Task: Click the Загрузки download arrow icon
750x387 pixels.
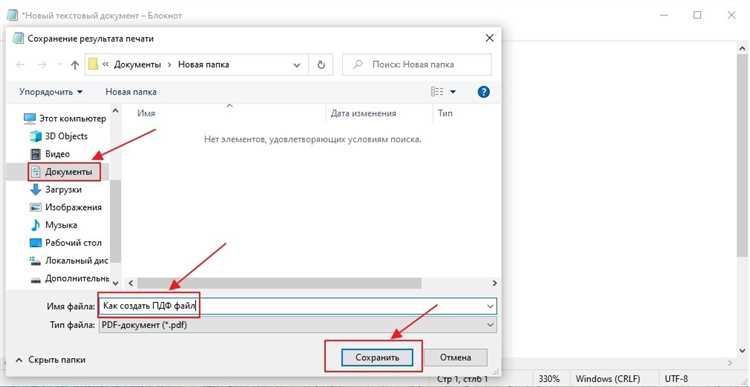Action: [36, 190]
